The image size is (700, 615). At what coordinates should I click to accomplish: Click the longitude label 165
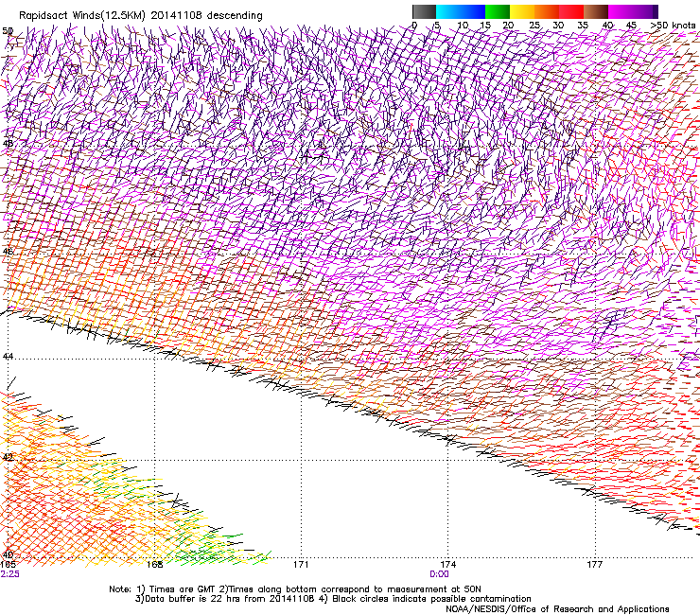tap(8, 565)
